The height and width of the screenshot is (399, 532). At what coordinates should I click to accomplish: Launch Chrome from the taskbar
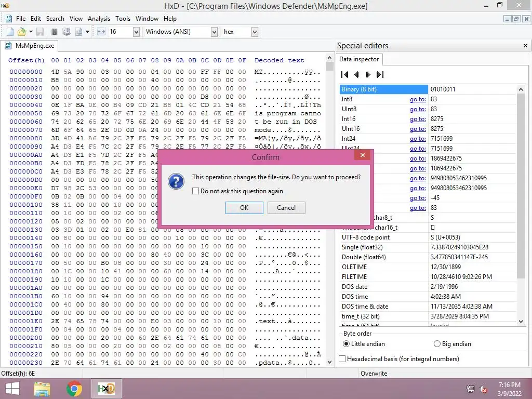point(74,389)
